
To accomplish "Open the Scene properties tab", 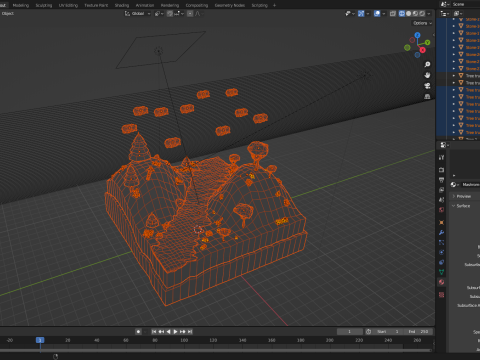I will click(441, 200).
